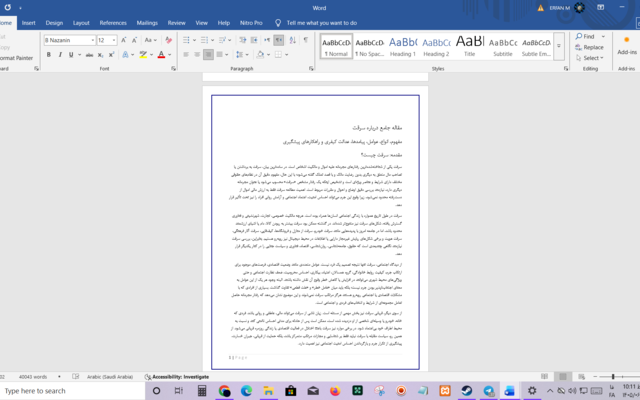Apply the Title style

coord(469,47)
